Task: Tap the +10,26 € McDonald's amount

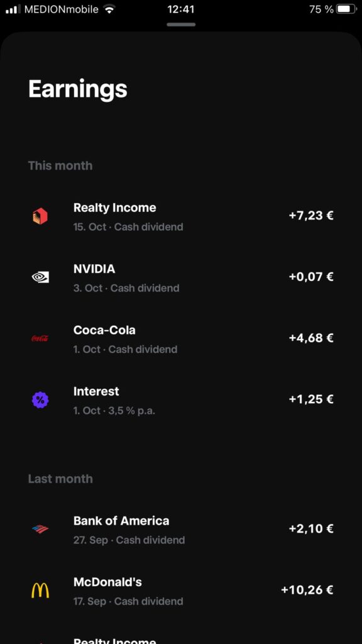Action: 307,590
